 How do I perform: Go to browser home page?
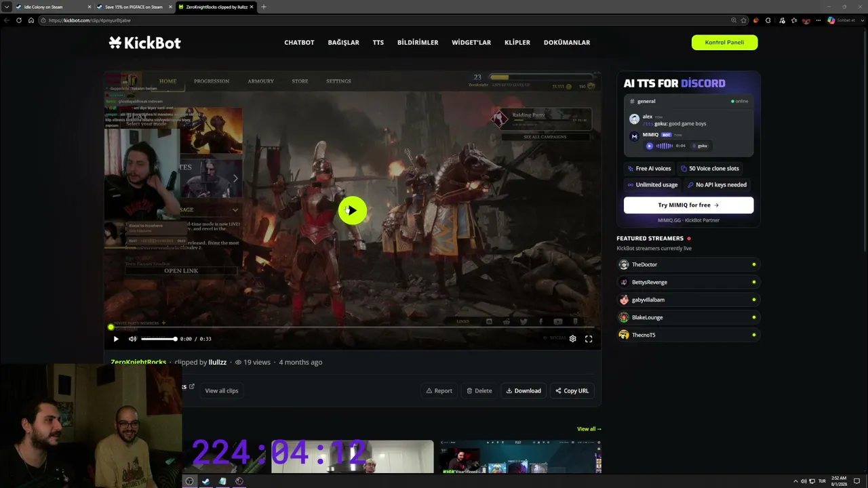31,20
